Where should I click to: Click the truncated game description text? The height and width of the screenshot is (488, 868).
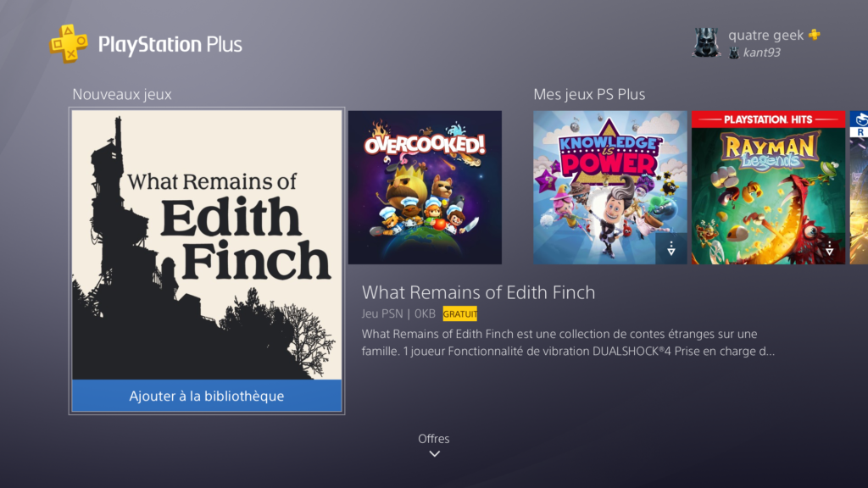point(568,342)
